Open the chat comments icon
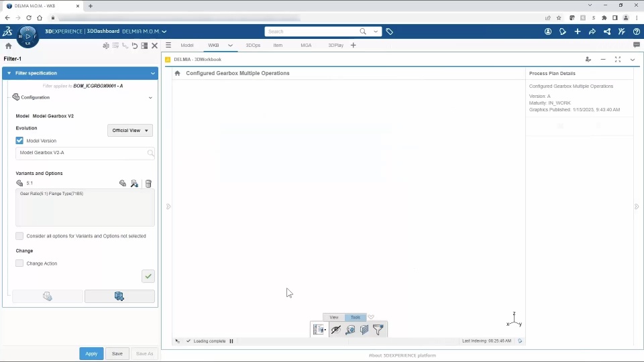The image size is (644, 362). (636, 45)
